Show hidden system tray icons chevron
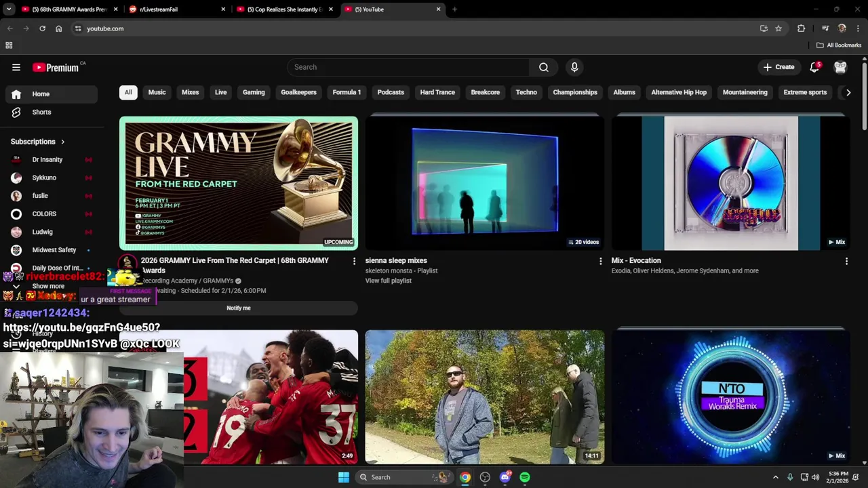This screenshot has width=868, height=488. click(776, 477)
